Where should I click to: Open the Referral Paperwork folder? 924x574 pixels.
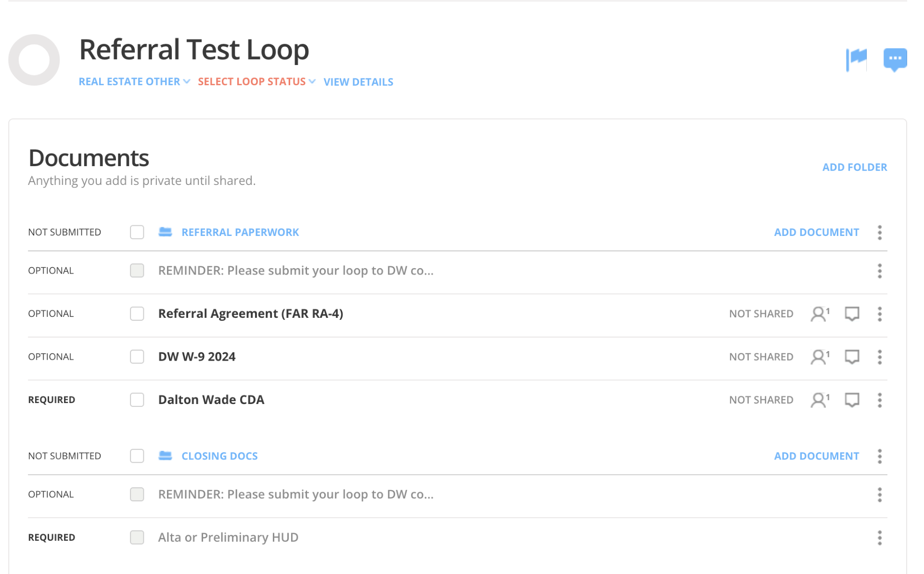coord(240,233)
